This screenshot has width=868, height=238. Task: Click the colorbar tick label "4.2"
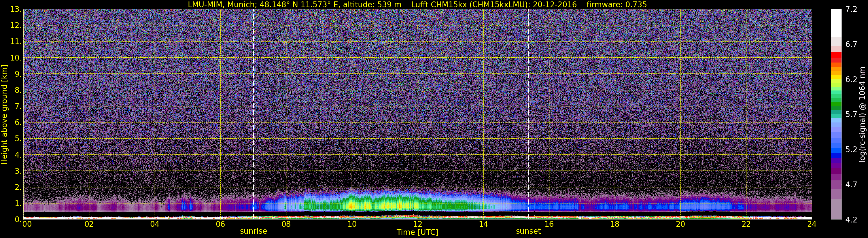(x=851, y=220)
